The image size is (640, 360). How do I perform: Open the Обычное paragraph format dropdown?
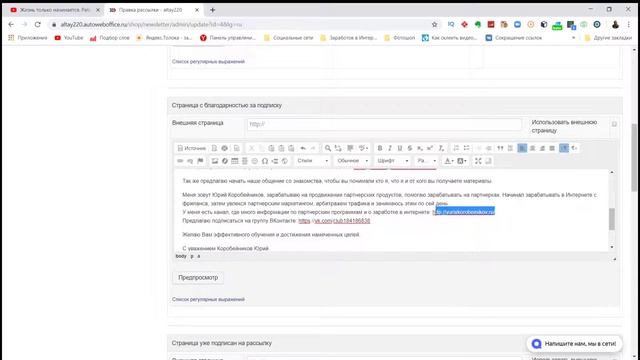pos(353,161)
